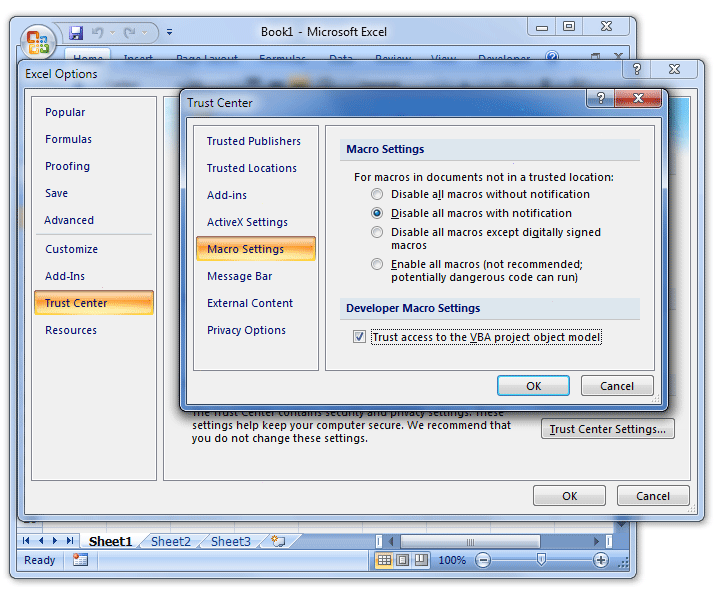Choose Disable all macros except digitally signed
This screenshot has width=716, height=597.
pyautogui.click(x=377, y=232)
